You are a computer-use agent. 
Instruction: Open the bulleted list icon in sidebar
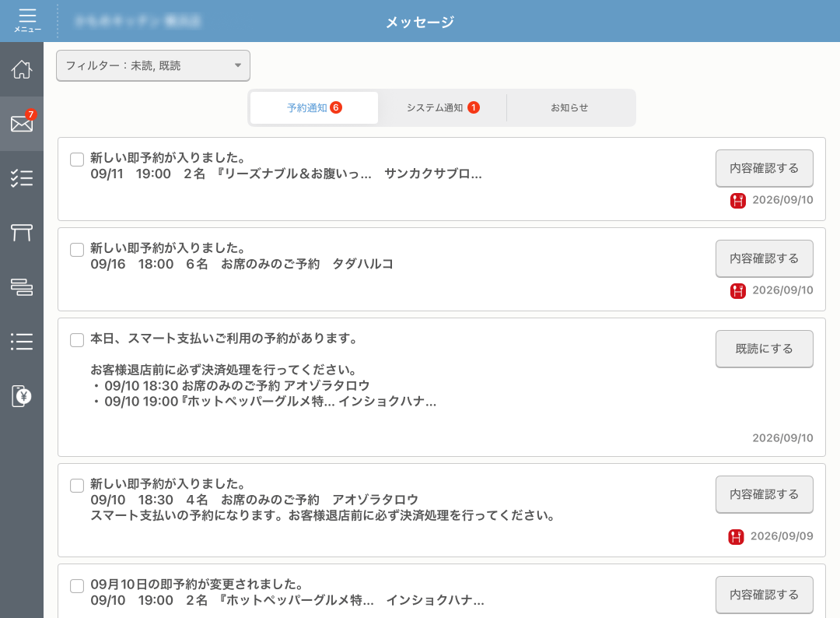(22, 342)
